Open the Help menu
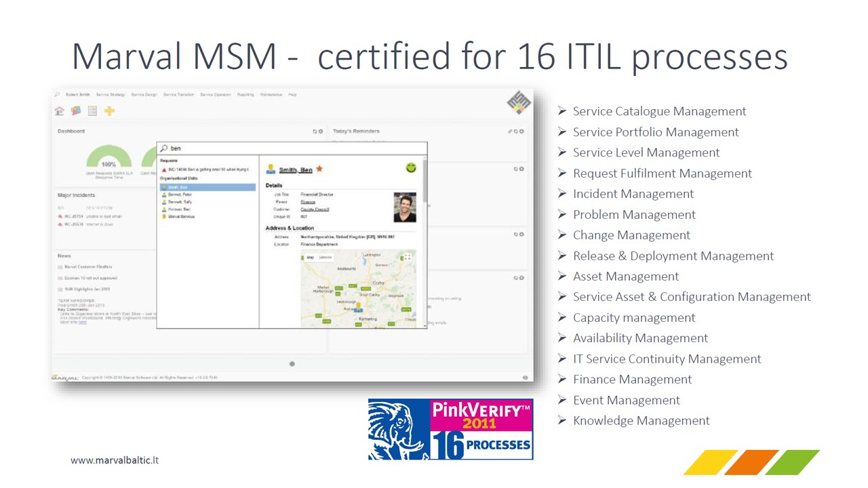This screenshot has width=868, height=488. [292, 94]
